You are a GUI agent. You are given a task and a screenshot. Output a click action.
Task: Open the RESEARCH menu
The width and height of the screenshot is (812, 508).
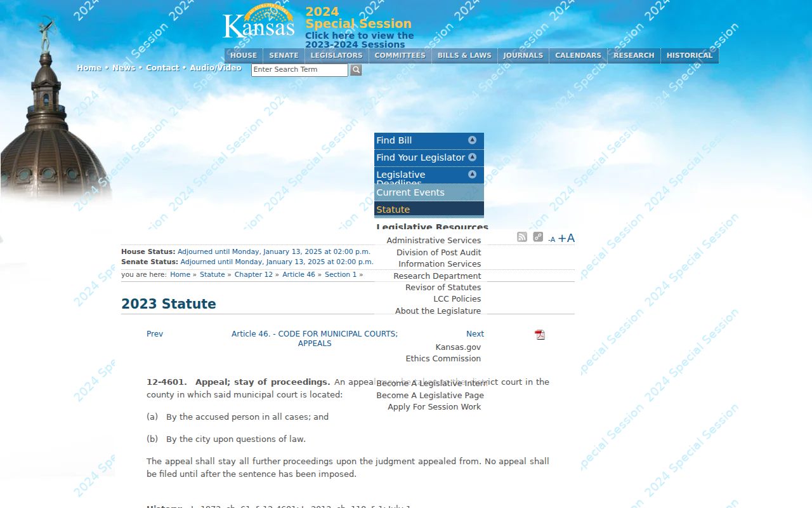point(634,55)
